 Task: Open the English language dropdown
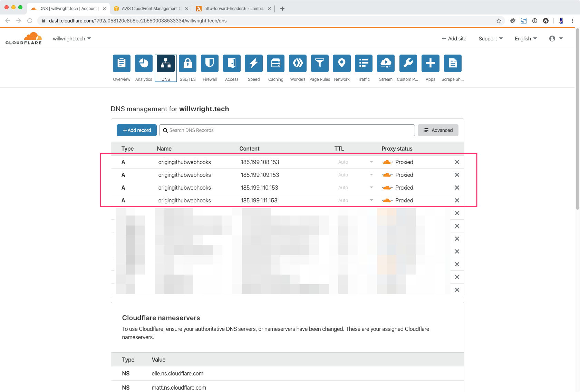(x=526, y=39)
